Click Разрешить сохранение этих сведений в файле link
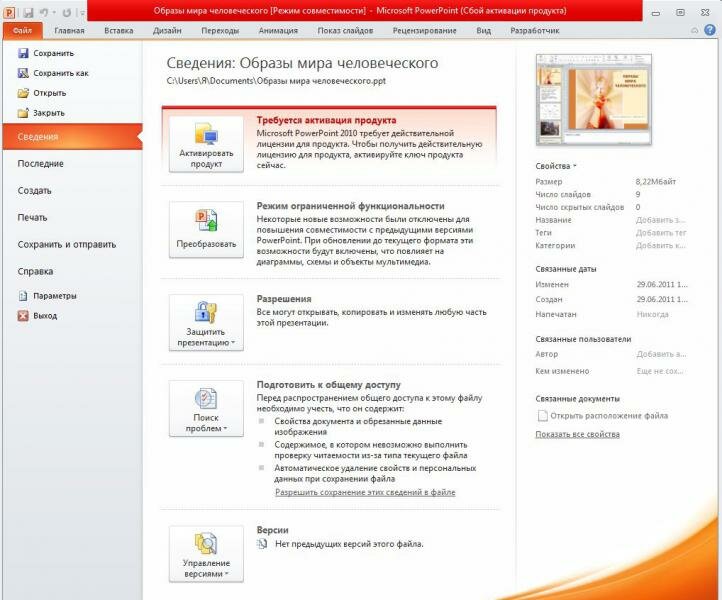722x600 pixels. [x=365, y=492]
